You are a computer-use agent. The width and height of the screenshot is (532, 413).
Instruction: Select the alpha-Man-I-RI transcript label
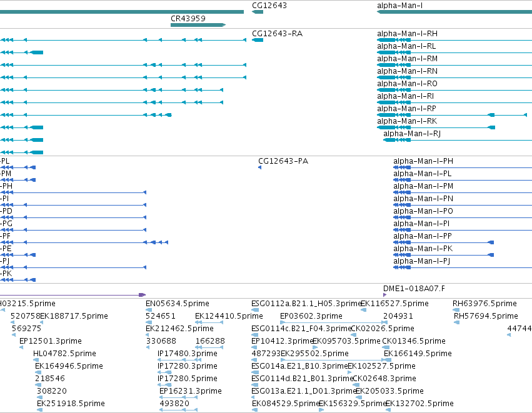(x=406, y=96)
